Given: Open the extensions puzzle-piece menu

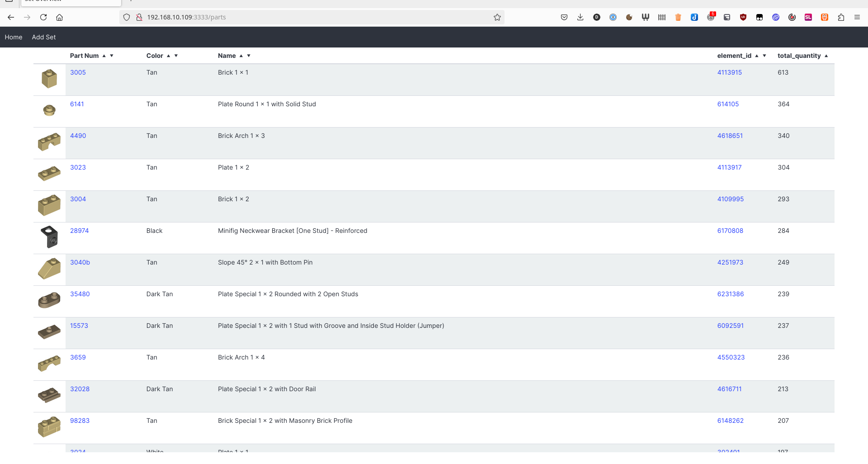Looking at the screenshot, I should (x=841, y=17).
